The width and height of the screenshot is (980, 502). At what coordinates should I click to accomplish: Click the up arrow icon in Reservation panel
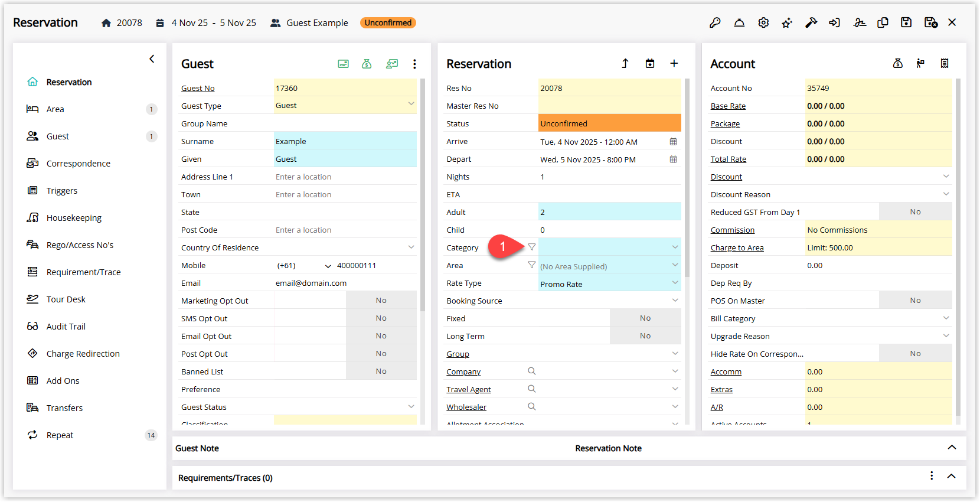click(x=625, y=63)
